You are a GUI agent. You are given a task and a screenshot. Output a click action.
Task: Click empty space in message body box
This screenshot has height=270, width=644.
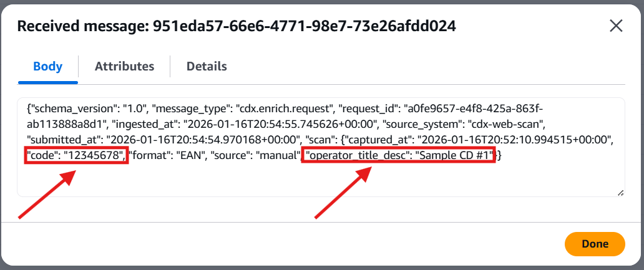(312, 181)
